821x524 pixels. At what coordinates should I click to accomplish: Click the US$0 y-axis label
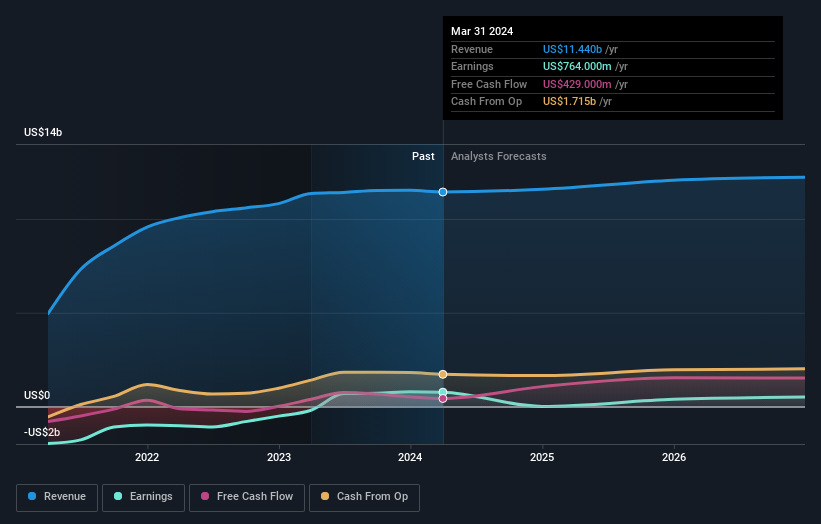[x=37, y=395]
